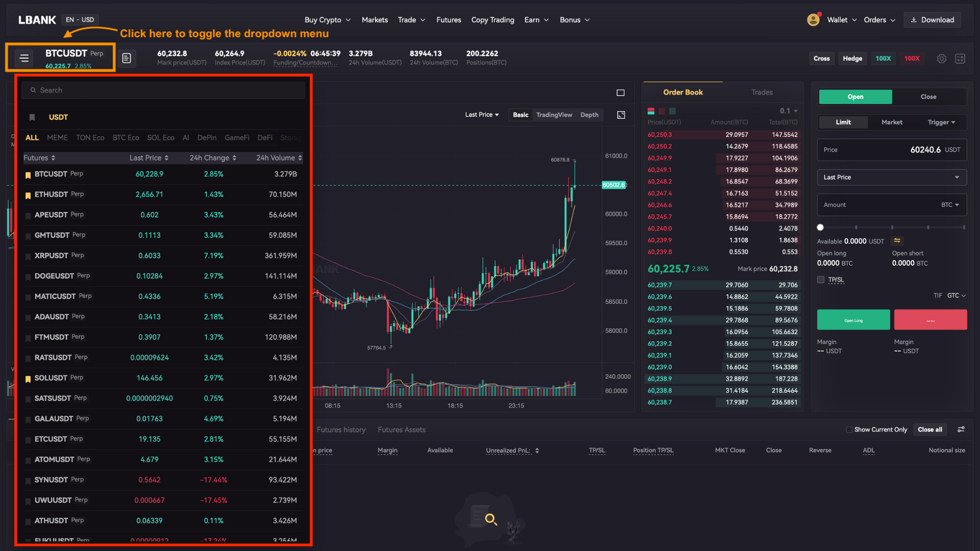Click Close all positions button
Image resolution: width=980 pixels, height=551 pixels.
(x=929, y=430)
